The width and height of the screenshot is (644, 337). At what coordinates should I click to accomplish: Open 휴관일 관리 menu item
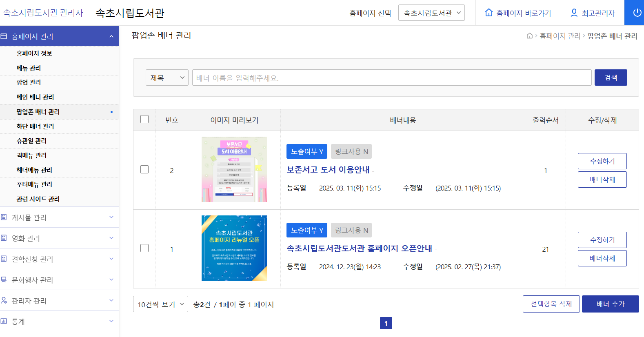point(60,141)
